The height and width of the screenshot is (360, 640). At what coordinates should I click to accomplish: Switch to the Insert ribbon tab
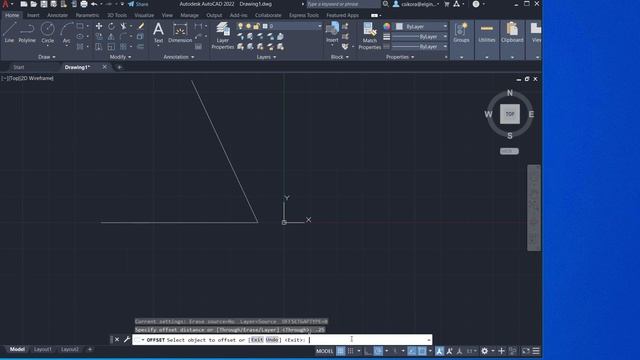[33, 15]
